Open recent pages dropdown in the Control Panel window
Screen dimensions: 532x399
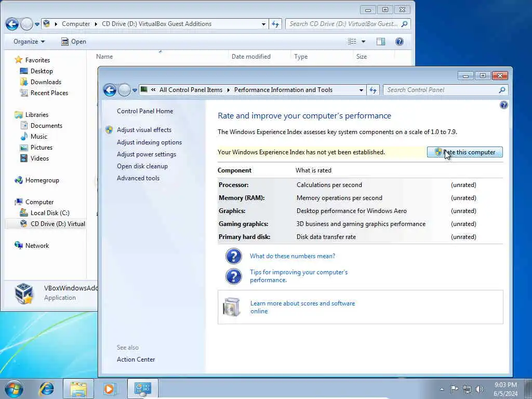(135, 90)
